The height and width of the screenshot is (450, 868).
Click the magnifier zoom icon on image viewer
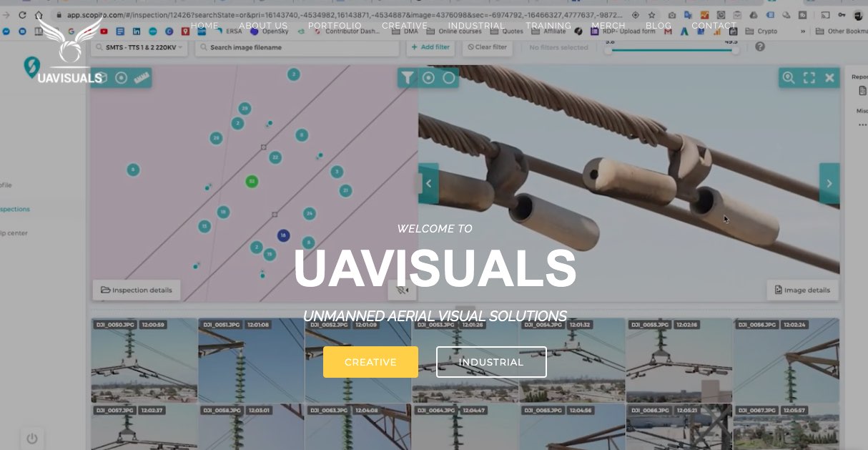pos(788,77)
